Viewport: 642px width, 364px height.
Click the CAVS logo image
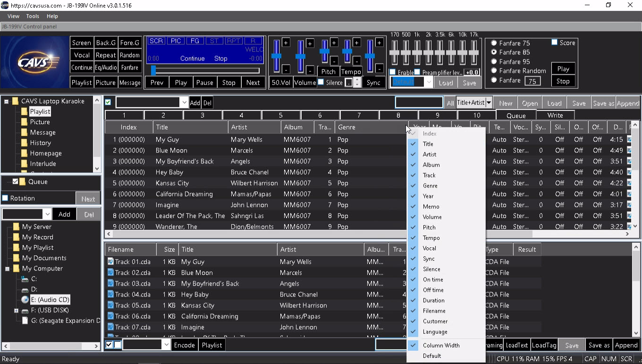click(34, 62)
